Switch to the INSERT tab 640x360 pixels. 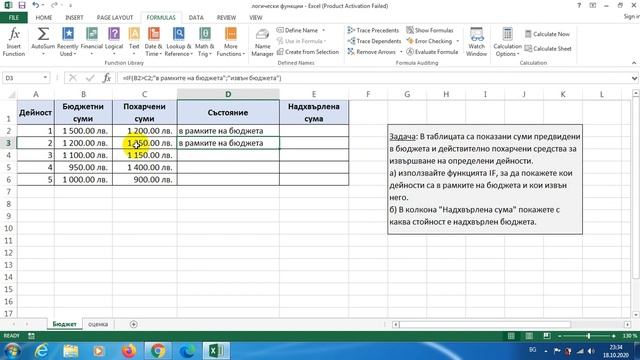tap(74, 18)
